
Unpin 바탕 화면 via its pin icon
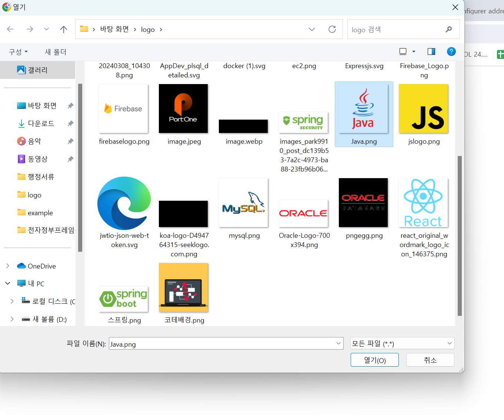click(70, 106)
